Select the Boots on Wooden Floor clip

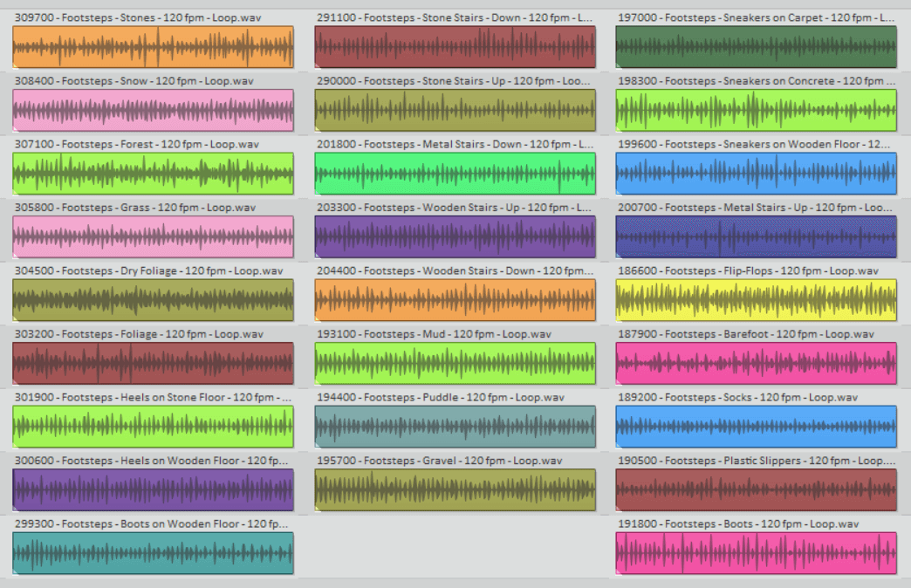point(153,553)
